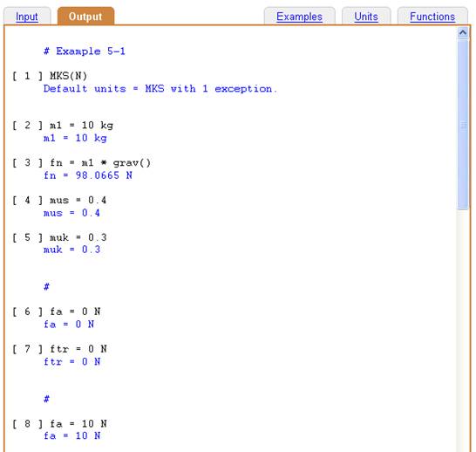Click result 'fn = 98.0665 N'
This screenshot has height=452, width=476.
(88, 175)
